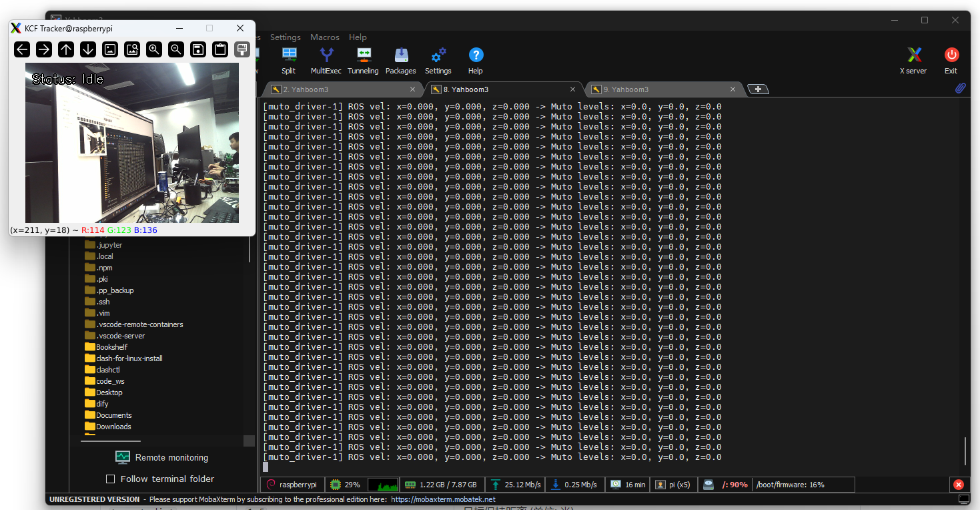Select the code_ws folder
This screenshot has height=510, width=980.
[x=105, y=381]
